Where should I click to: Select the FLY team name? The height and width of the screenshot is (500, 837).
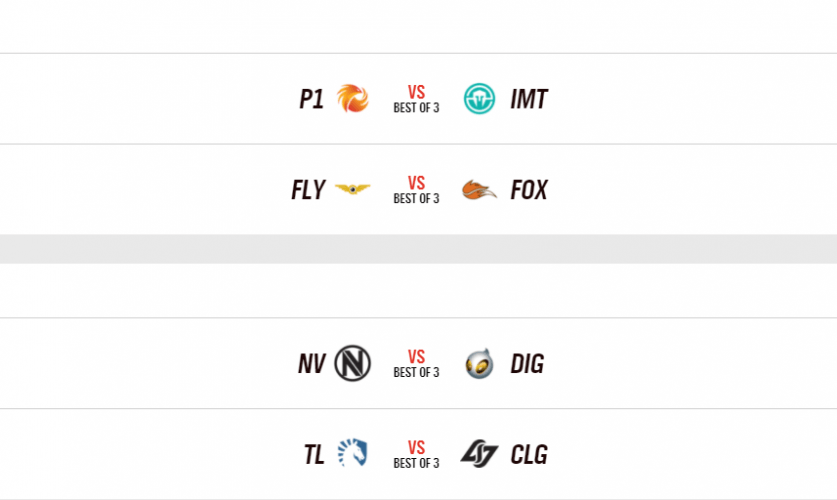(x=308, y=190)
